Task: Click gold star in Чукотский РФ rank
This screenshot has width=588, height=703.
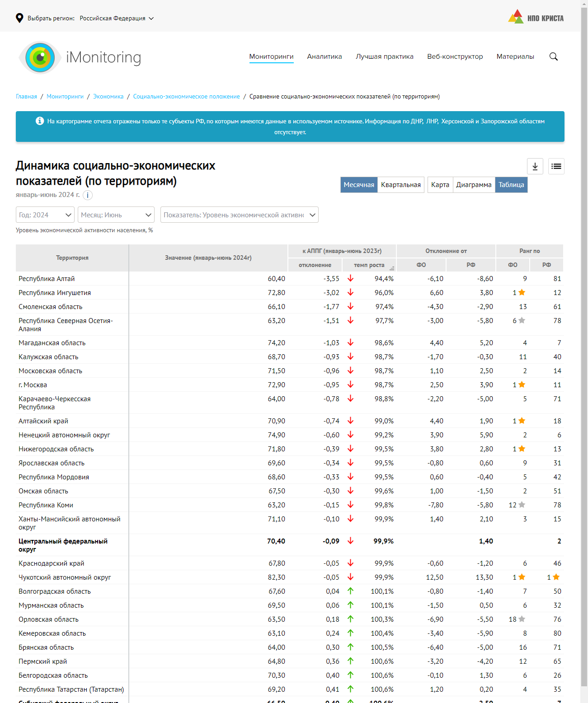Action: (x=556, y=577)
